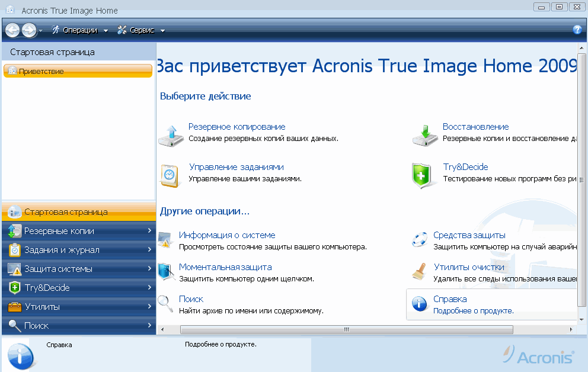This screenshot has width=588, height=372.
Task: Open the Резервное копирование link
Action: pyautogui.click(x=237, y=127)
